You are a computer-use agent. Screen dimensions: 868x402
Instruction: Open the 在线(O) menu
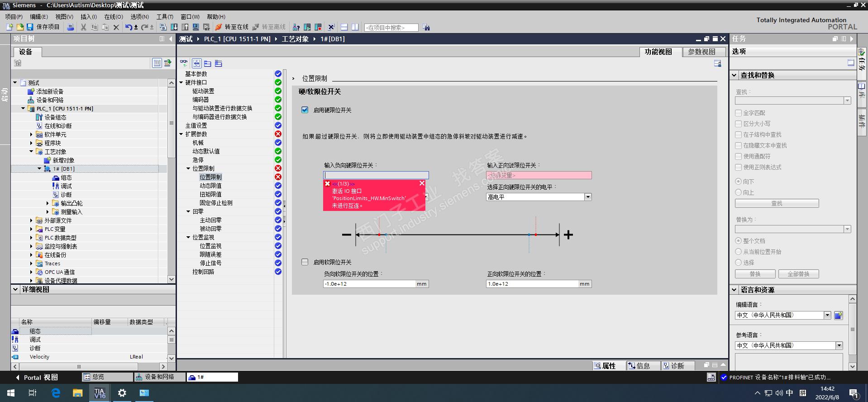114,17
